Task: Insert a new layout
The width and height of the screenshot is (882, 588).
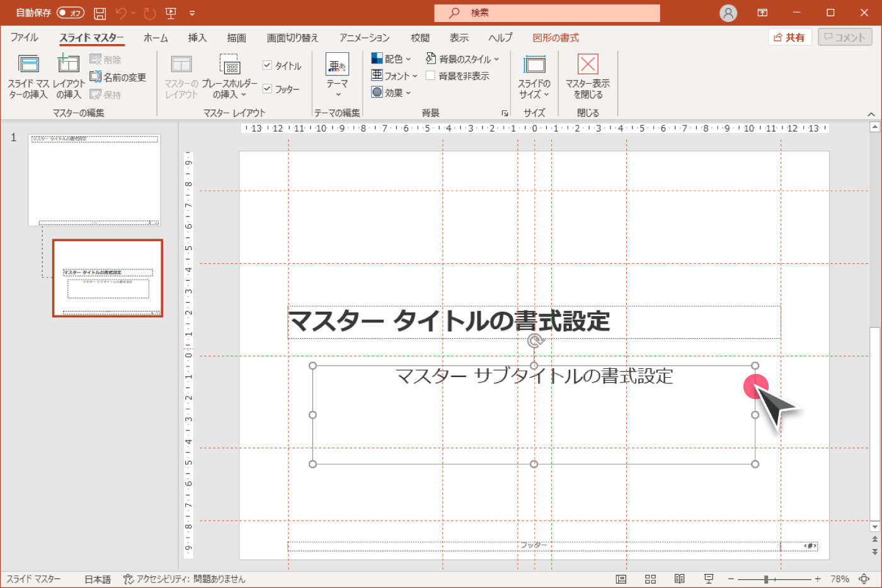Action: [x=69, y=76]
